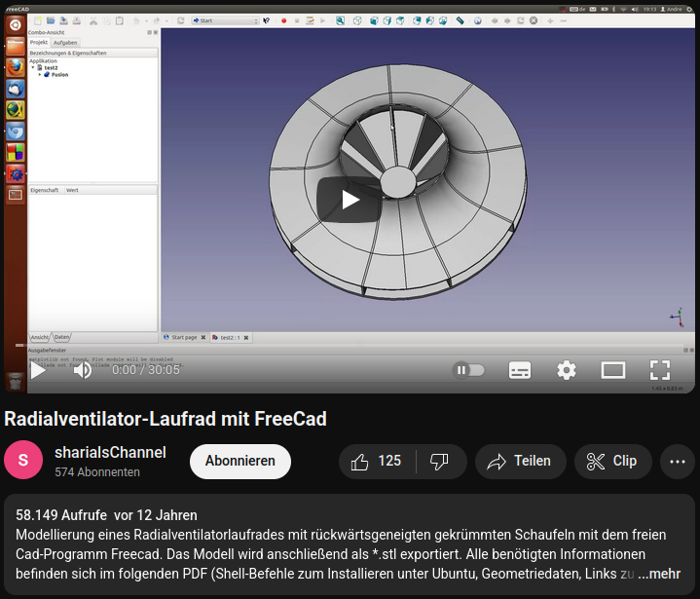
Task: Select the Aufgaben tab in Combo-Ansicht
Action: point(65,43)
